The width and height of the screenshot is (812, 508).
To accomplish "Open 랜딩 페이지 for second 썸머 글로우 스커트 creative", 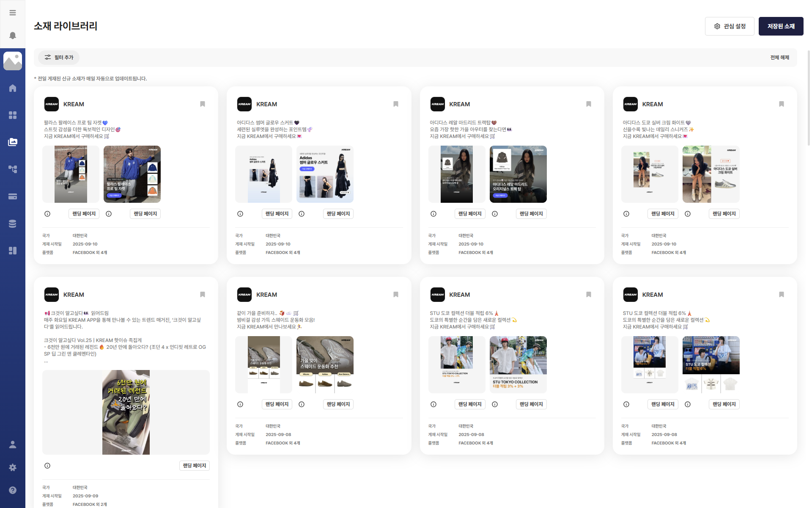I will pyautogui.click(x=338, y=214).
